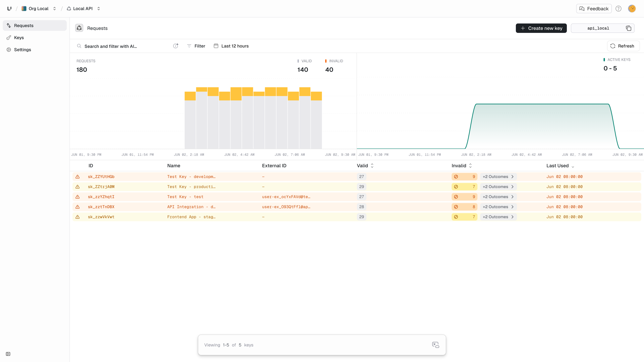Click invalid count 9 badge for sk_ZZYUtHGb
644x362 pixels.
(465, 177)
